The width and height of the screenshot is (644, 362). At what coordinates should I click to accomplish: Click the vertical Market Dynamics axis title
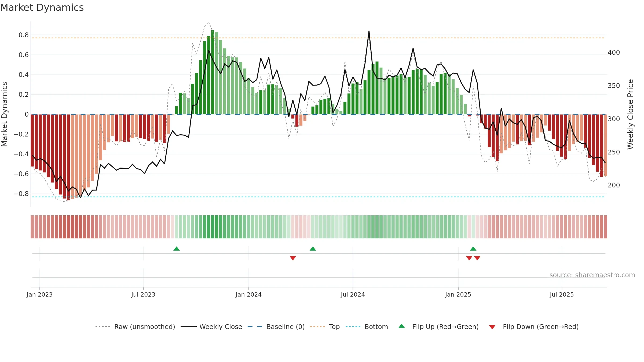click(x=4, y=114)
